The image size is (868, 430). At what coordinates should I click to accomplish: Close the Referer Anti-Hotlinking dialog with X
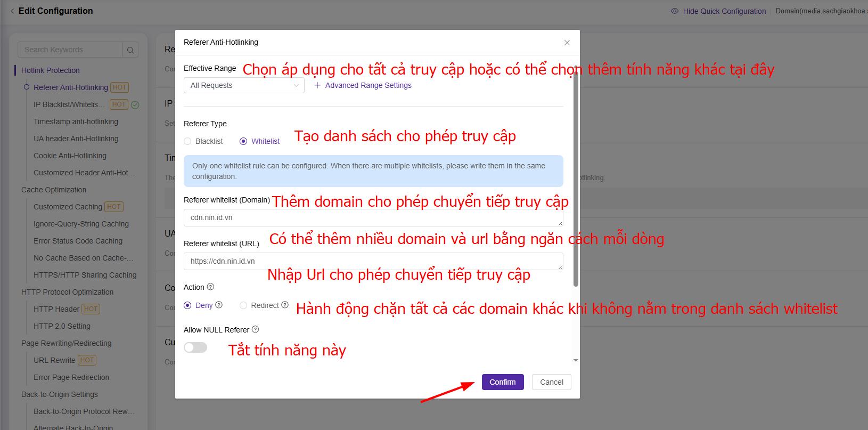567,43
